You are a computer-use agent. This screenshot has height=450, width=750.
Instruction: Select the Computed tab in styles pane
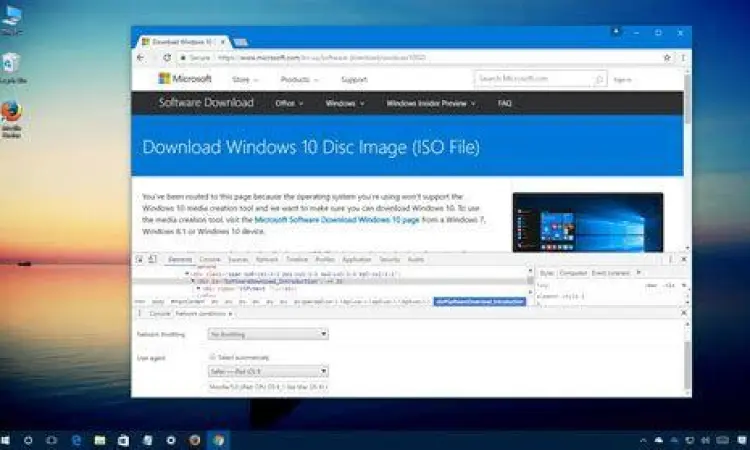point(573,273)
